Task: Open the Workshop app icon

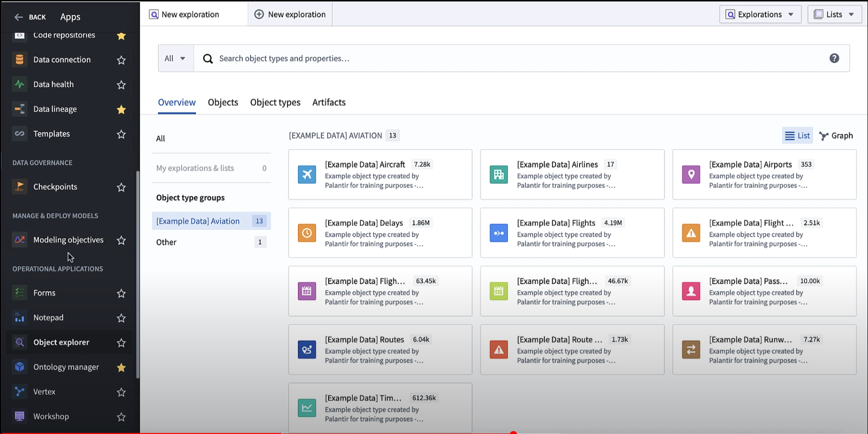Action: click(20, 416)
